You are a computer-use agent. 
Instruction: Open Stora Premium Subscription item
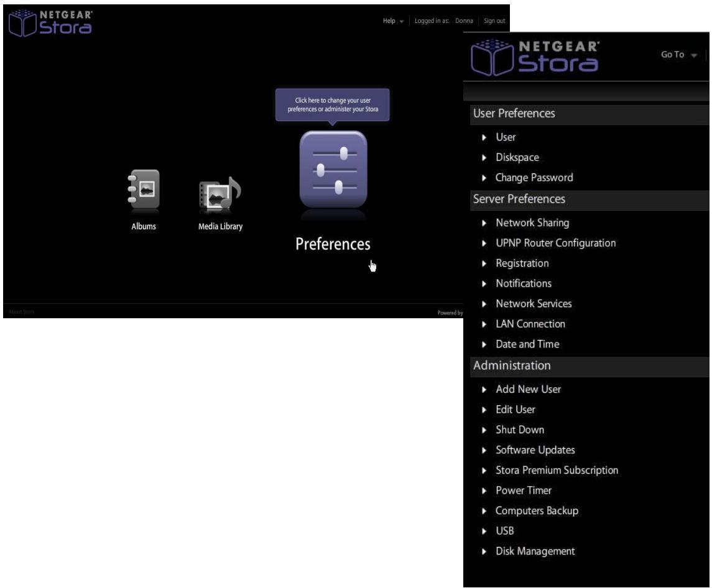point(557,471)
